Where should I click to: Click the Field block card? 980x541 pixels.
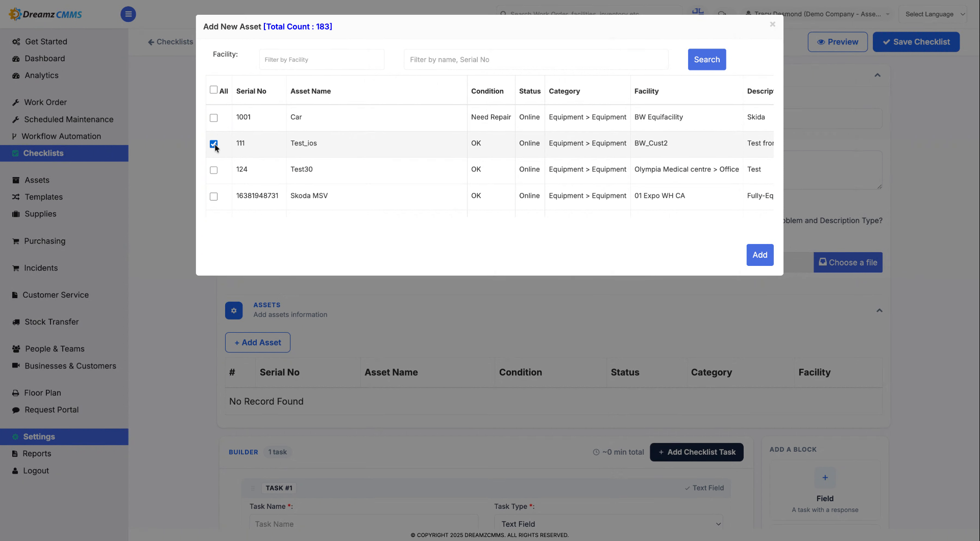[x=825, y=490]
